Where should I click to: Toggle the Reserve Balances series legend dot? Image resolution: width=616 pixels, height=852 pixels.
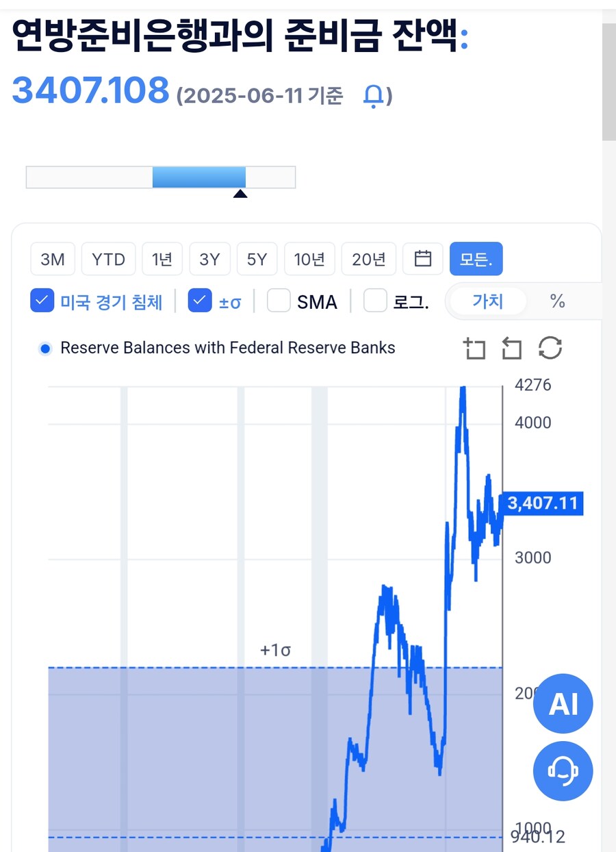click(45, 349)
